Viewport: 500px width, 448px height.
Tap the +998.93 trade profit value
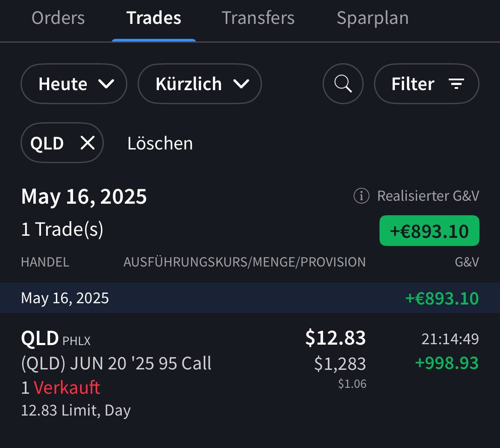(x=447, y=363)
